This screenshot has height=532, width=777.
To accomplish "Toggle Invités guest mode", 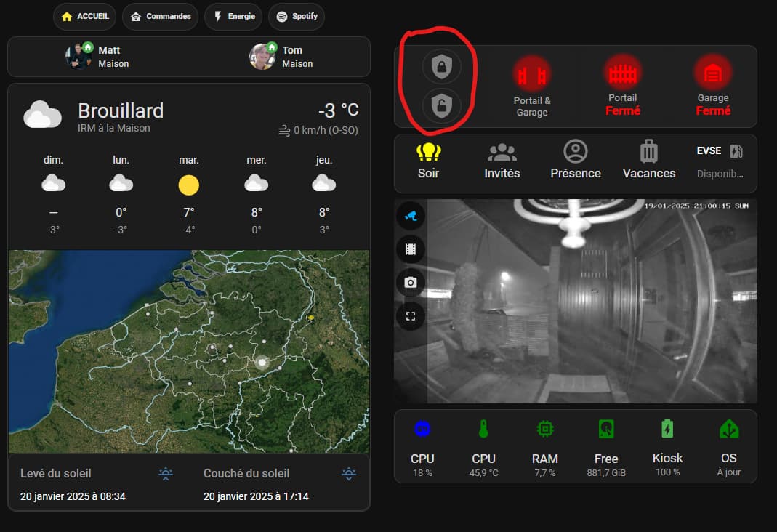I will 502,161.
